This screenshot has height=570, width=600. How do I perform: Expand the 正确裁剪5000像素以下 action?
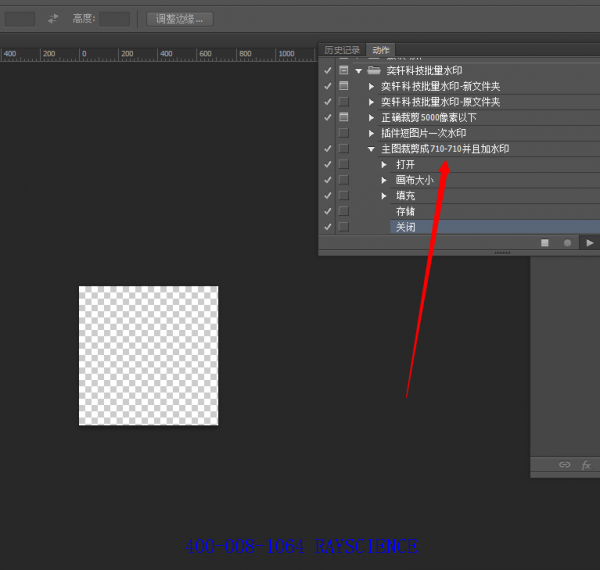pos(371,117)
